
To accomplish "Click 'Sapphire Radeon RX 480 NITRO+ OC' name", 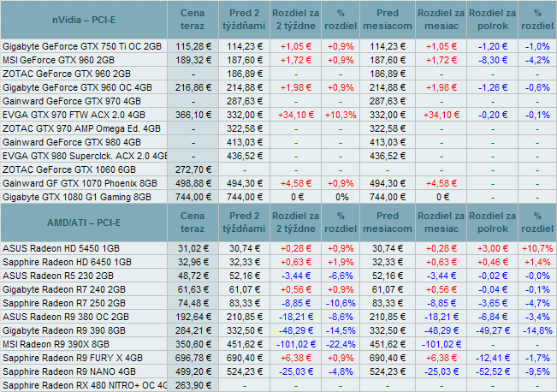I will pyautogui.click(x=85, y=385).
